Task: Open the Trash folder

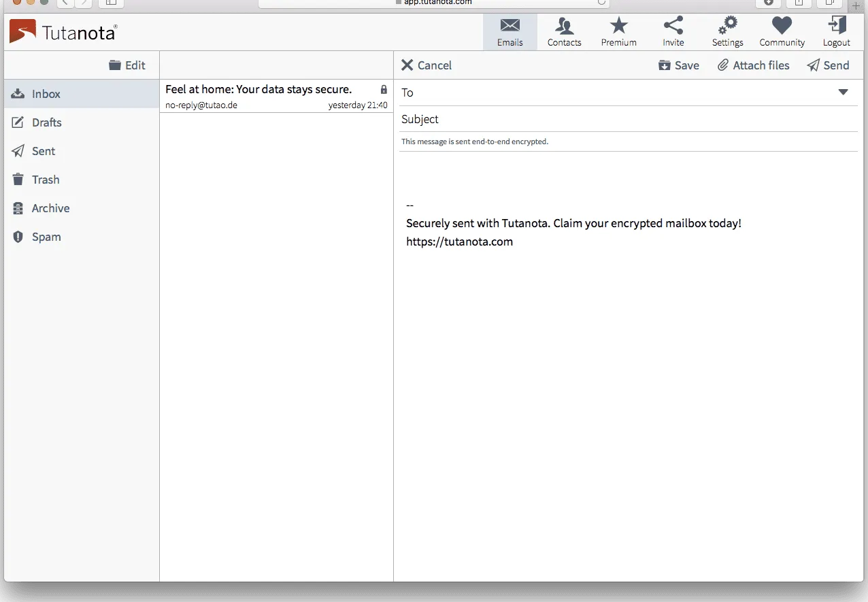Action: [x=46, y=180]
